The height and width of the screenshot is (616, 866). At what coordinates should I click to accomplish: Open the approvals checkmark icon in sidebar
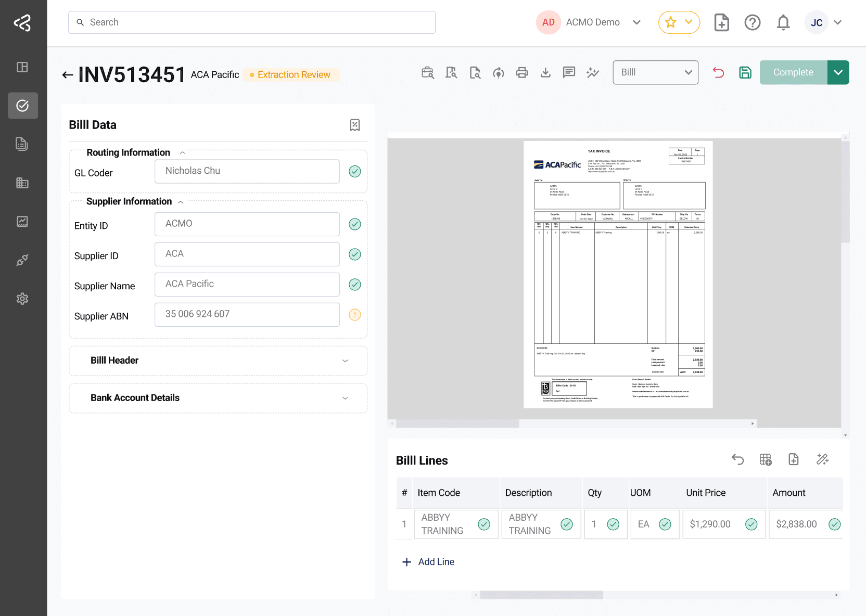tap(22, 106)
